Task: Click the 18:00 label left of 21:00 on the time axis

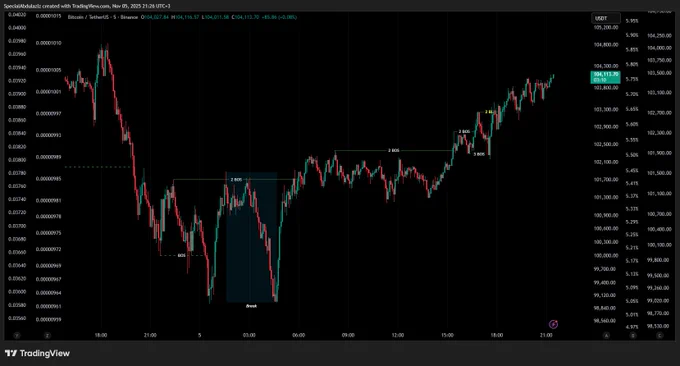Action: [x=101, y=335]
